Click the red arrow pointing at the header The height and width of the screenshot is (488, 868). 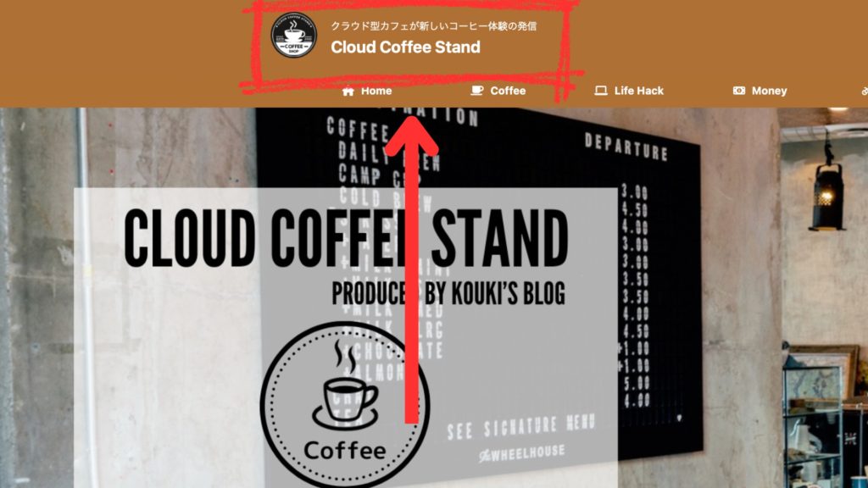pos(412,269)
